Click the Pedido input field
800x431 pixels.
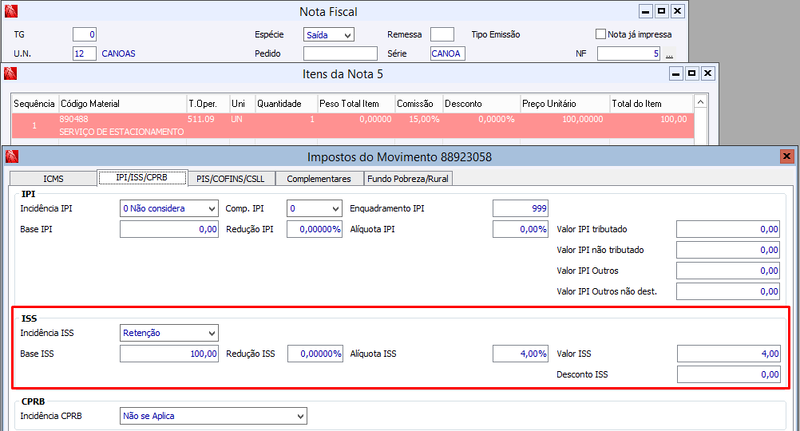[340, 54]
